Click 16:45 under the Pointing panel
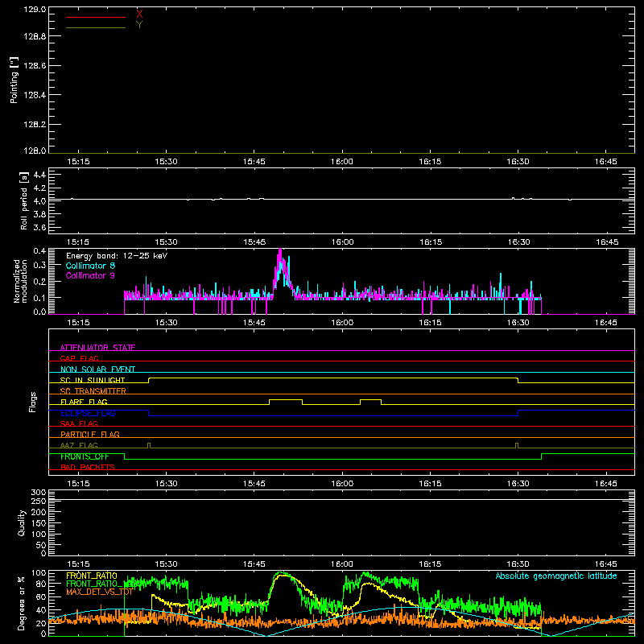644x644 pixels. tap(606, 162)
